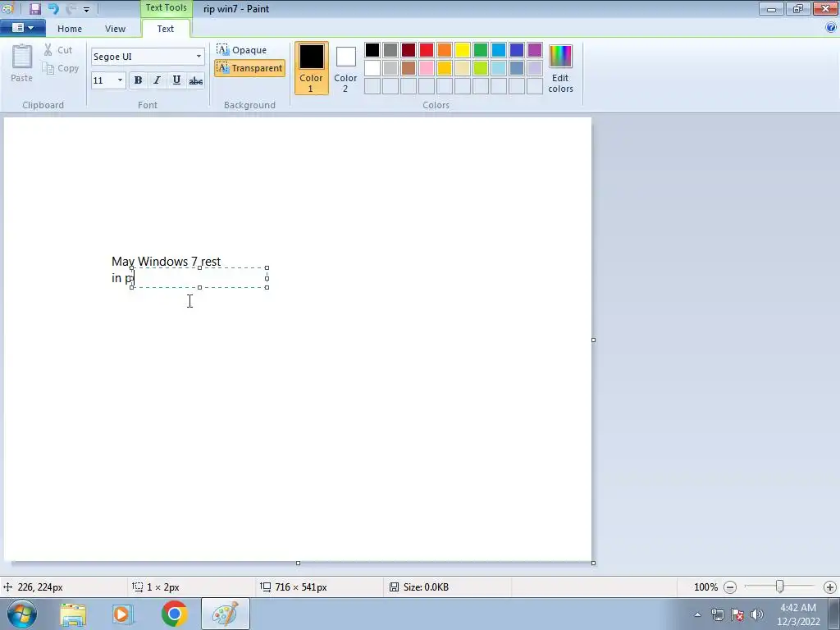The height and width of the screenshot is (630, 840).
Task: Open the Paint file menu button
Action: [22, 28]
